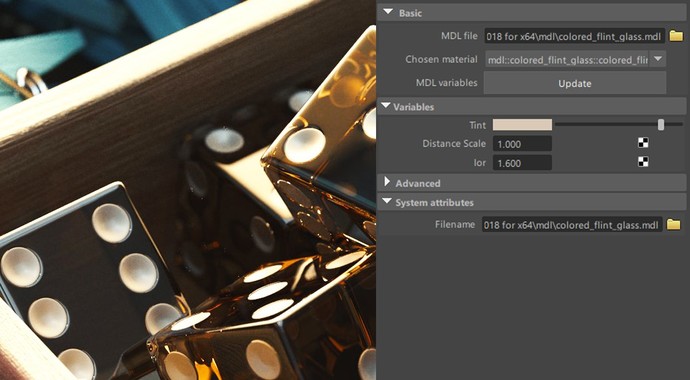Click the Filename path field
Screen dimensions: 690x380
[x=572, y=224]
